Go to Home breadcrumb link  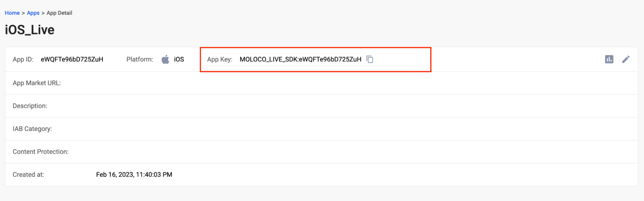tap(12, 13)
